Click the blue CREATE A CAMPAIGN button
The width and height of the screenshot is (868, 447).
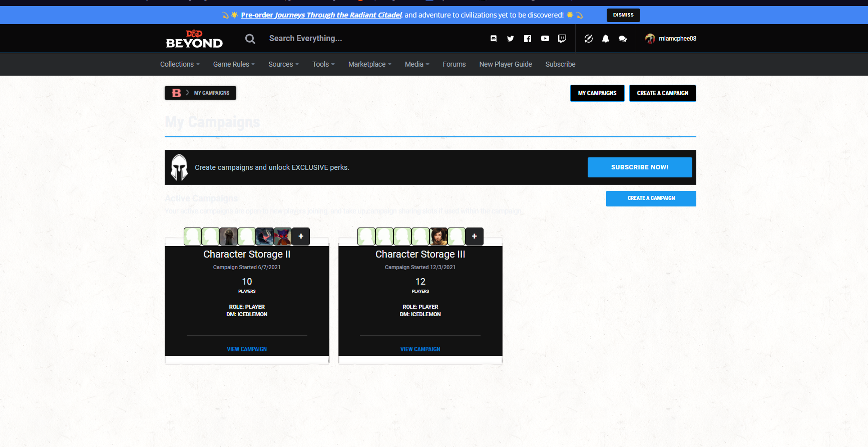651,198
